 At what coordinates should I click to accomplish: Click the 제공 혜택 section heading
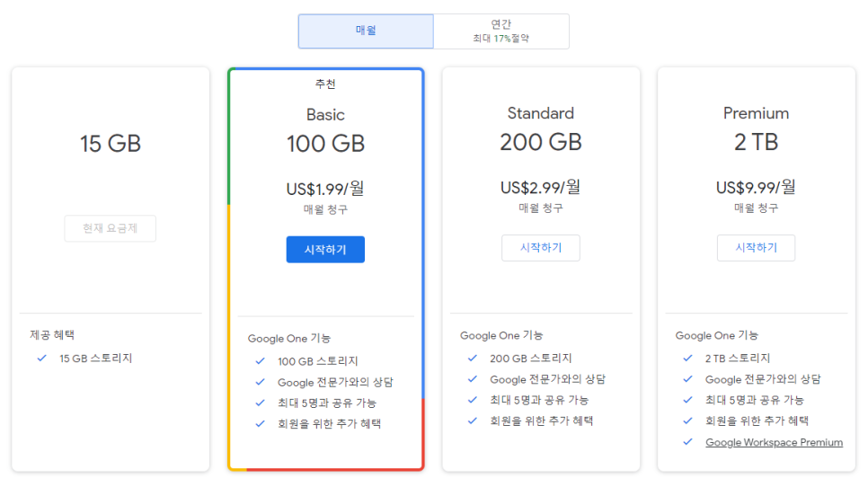tap(52, 335)
